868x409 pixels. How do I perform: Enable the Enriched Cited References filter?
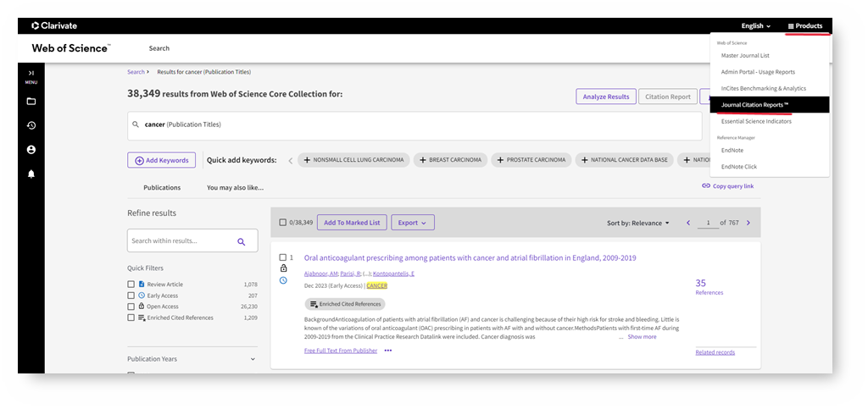pyautogui.click(x=131, y=318)
